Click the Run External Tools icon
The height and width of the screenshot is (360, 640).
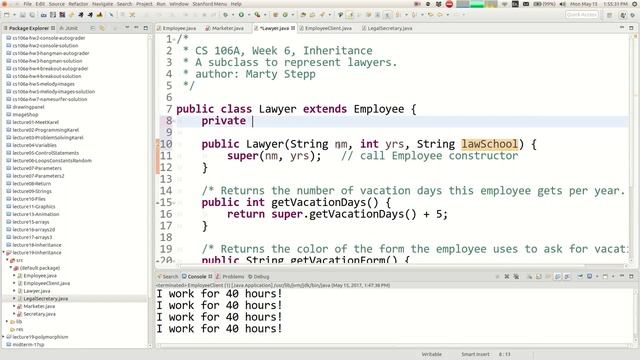(x=257, y=15)
